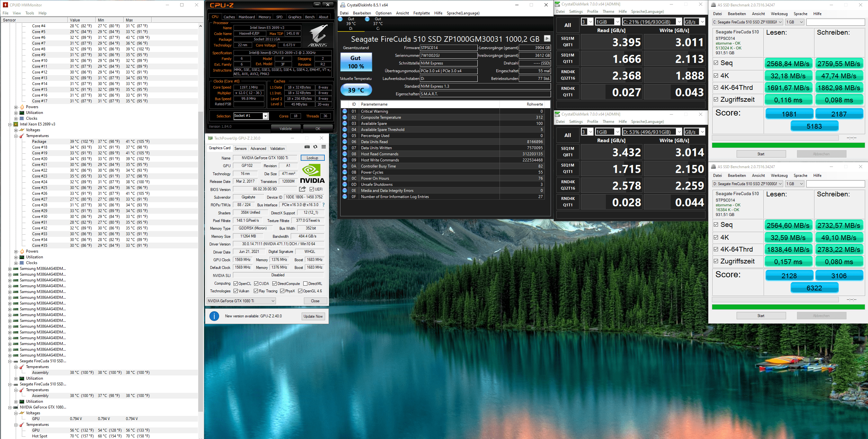Click the GPU-Z screenshot camera icon
Viewport: 868px width, 439px height.
click(x=307, y=147)
